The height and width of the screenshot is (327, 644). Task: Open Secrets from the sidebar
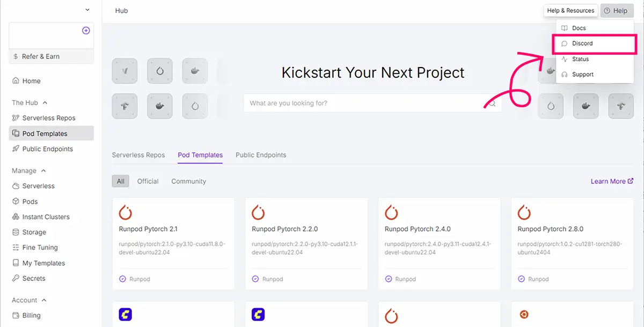(33, 278)
